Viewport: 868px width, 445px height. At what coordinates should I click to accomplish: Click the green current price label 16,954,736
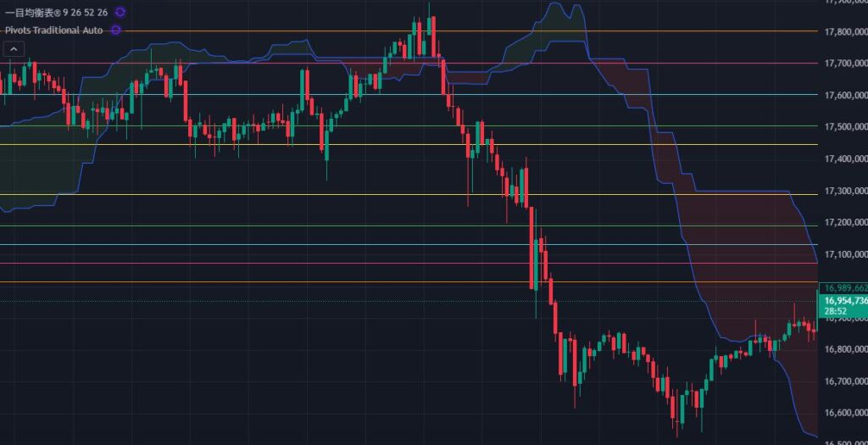tap(843, 300)
